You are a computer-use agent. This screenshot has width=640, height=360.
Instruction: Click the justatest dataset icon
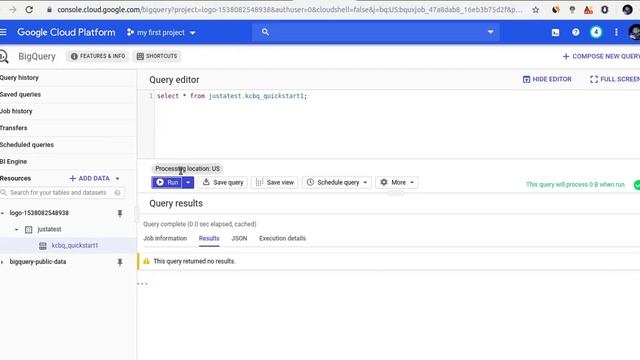[x=29, y=229]
